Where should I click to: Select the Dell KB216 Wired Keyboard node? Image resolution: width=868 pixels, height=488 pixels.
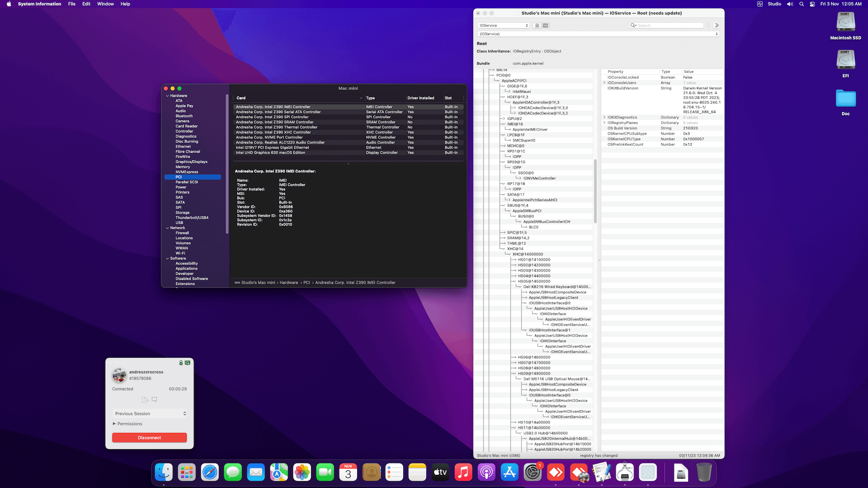(x=557, y=287)
